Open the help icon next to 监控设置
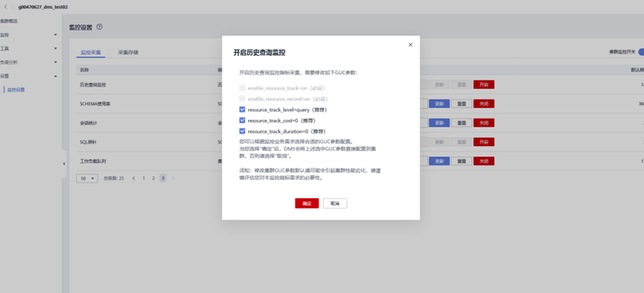 [100, 27]
